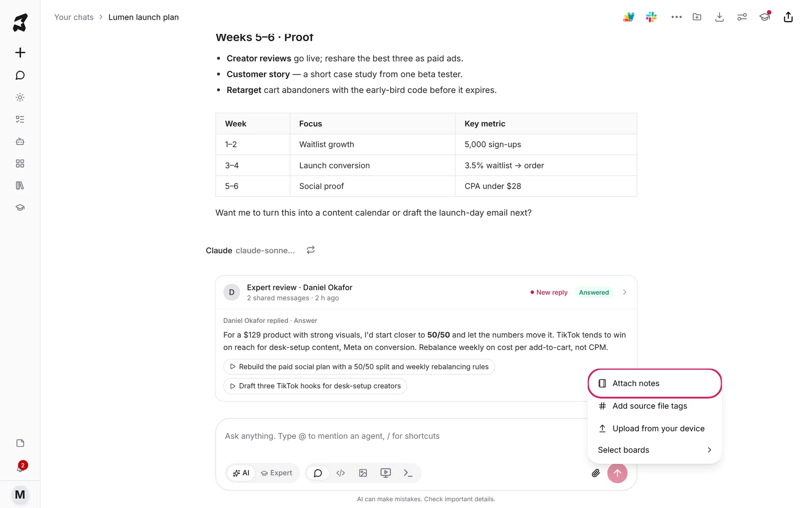Open the sun-shaped sidebar icon

click(20, 97)
